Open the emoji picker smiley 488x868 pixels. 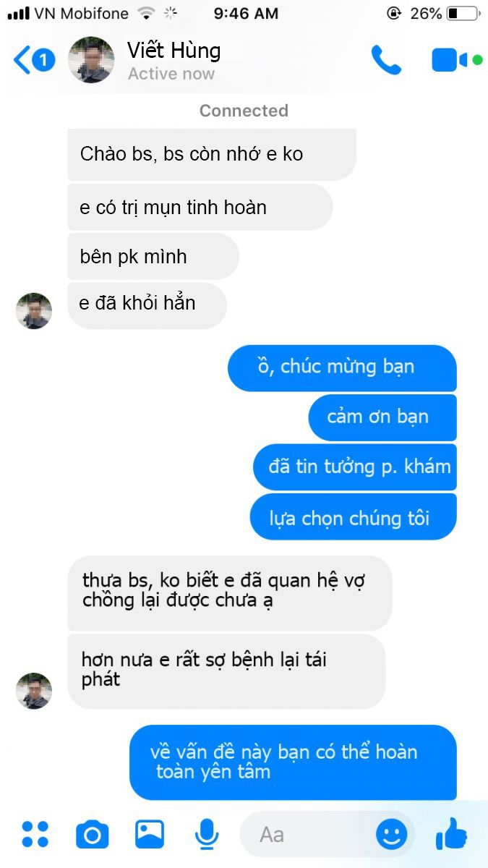point(392,835)
